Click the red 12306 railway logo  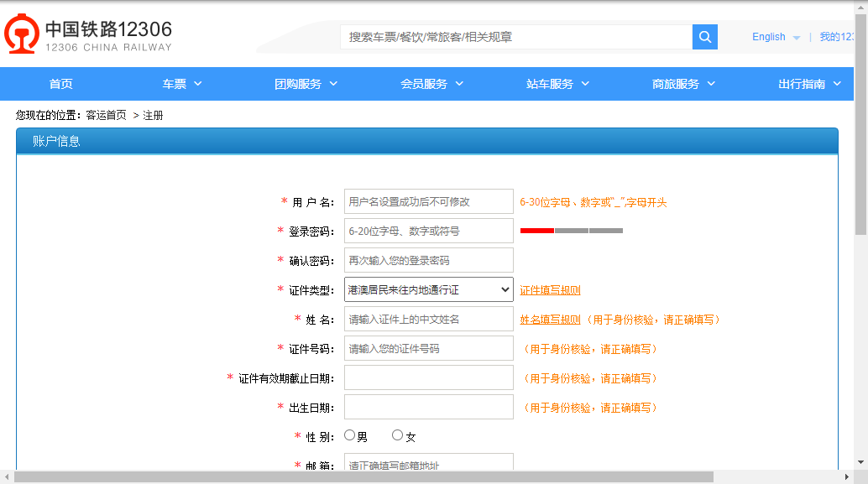21,35
